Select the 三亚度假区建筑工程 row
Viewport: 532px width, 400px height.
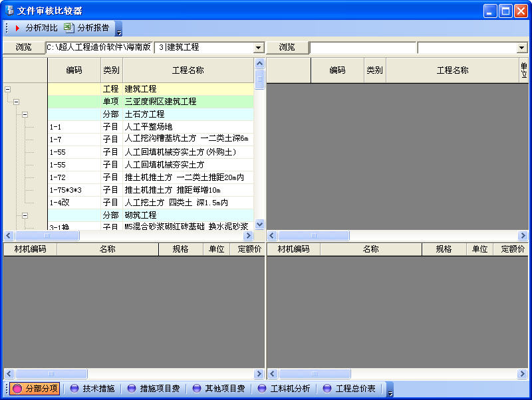(151, 102)
